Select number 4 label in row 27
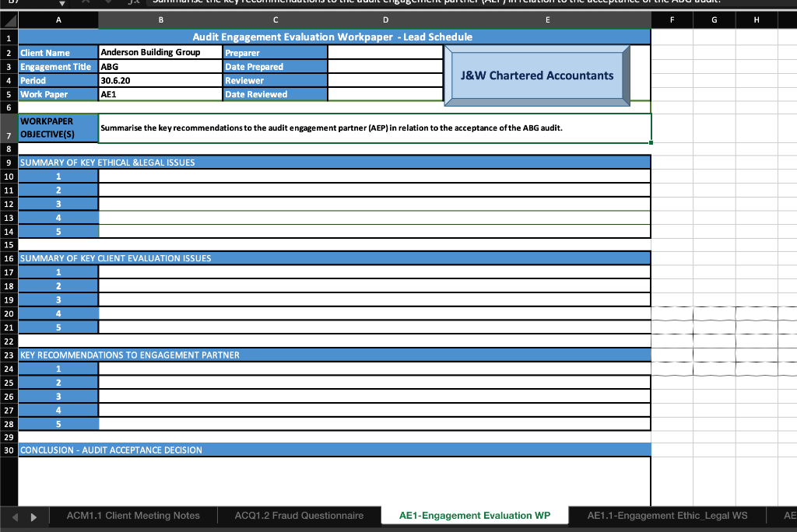 [58, 410]
